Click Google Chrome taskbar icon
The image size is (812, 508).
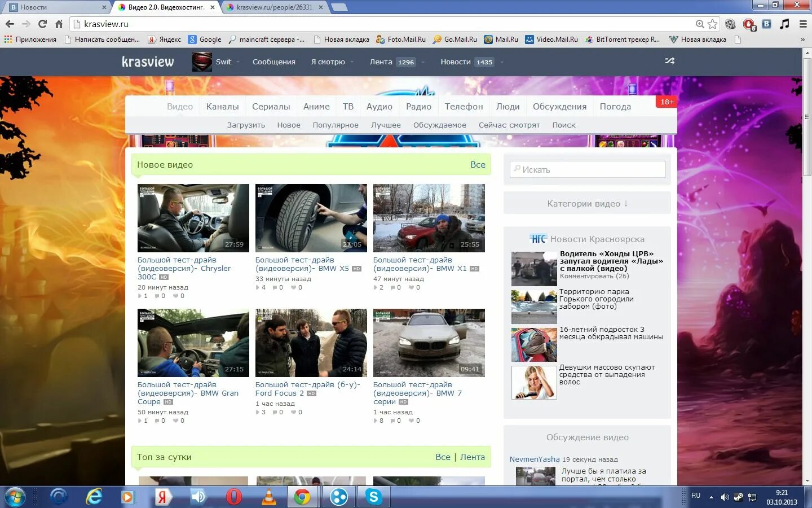click(x=302, y=497)
